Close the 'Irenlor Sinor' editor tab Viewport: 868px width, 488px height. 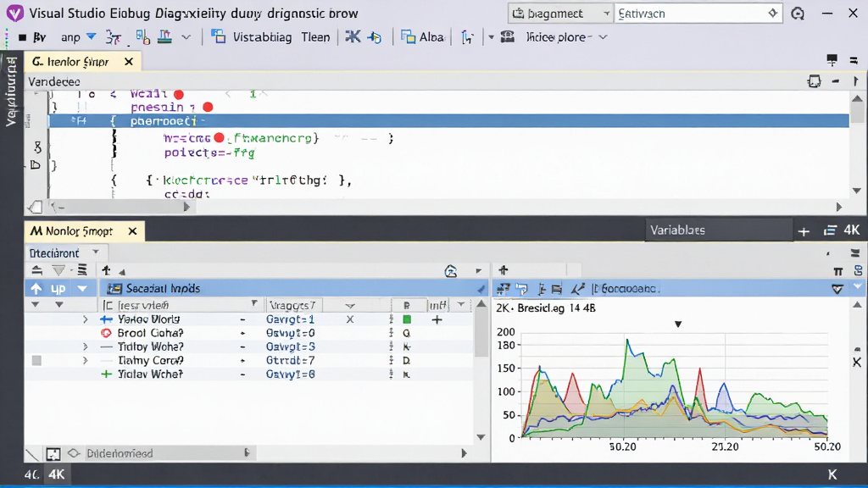129,62
